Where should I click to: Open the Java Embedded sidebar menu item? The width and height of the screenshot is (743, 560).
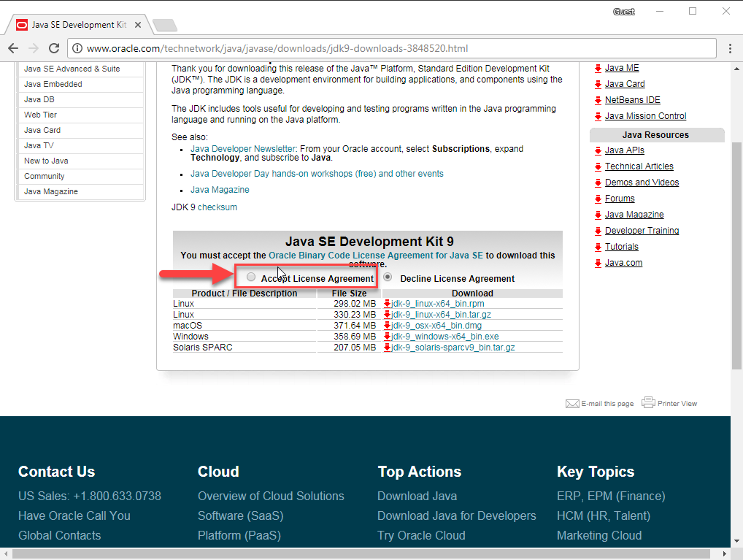pyautogui.click(x=53, y=84)
